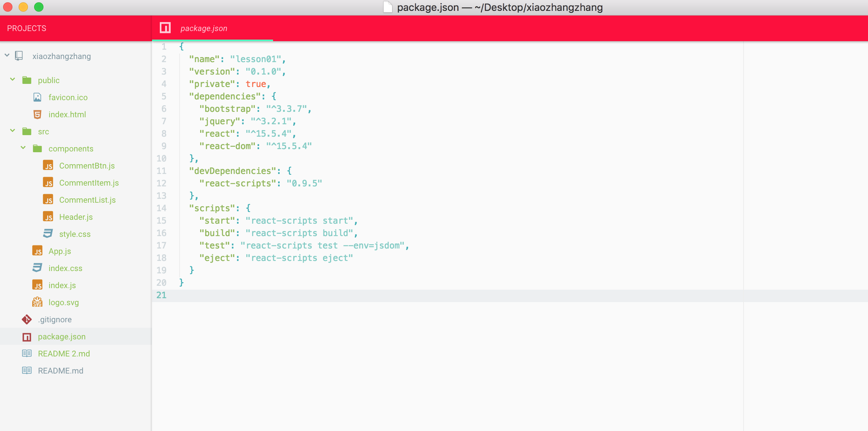Click line number 14 in the gutter
The width and height of the screenshot is (868, 431).
(x=161, y=208)
